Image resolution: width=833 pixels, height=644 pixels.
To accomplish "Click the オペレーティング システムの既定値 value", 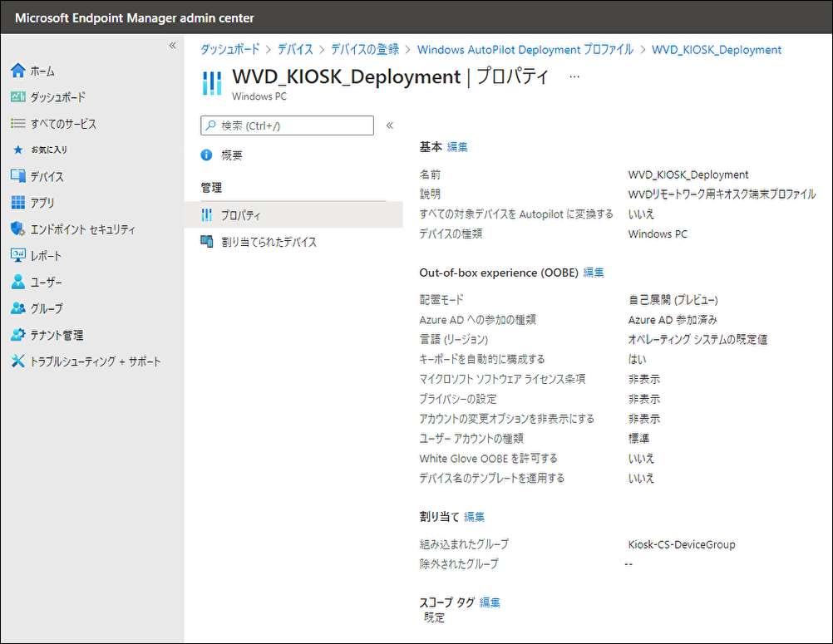I will click(x=697, y=339).
